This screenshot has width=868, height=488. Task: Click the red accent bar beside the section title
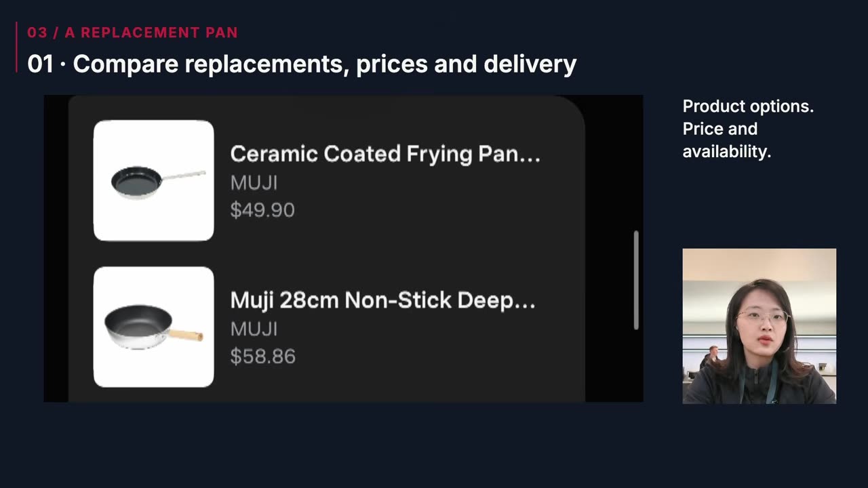tap(16, 47)
